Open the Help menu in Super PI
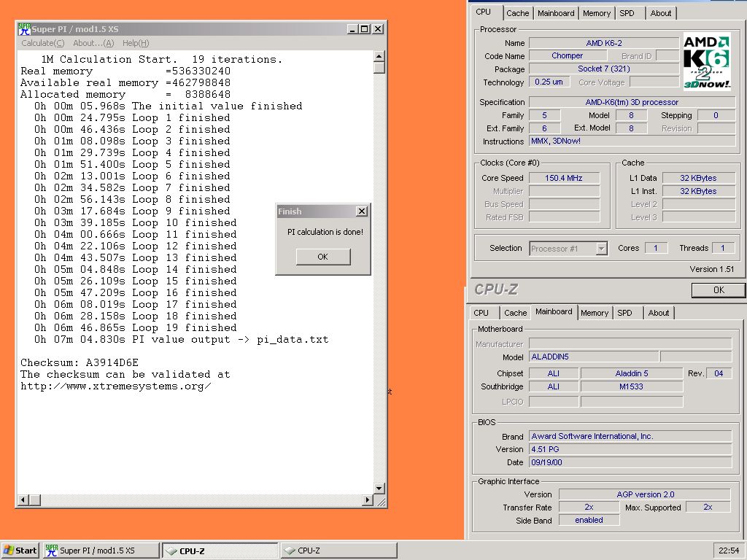The image size is (747, 560). (136, 43)
